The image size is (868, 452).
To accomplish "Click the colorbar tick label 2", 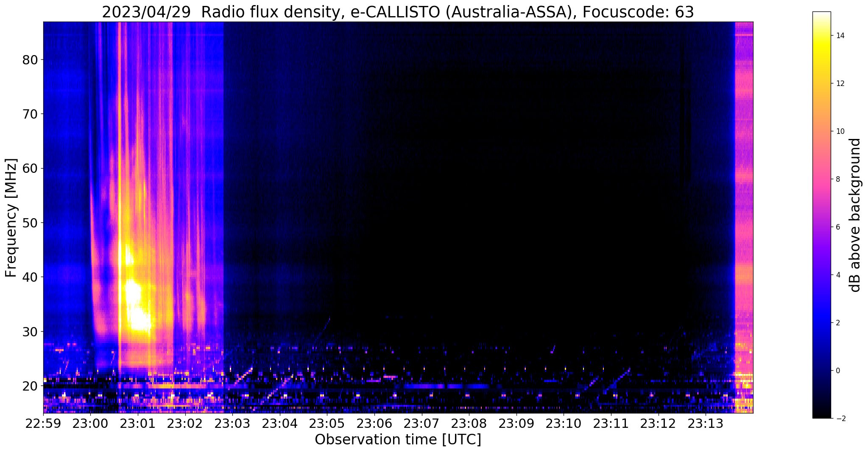I will [x=837, y=323].
